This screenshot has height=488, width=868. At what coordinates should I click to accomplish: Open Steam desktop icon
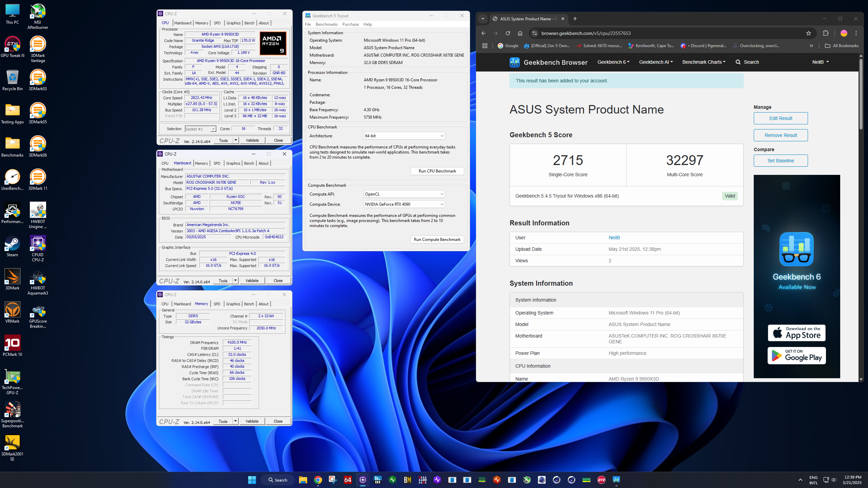13,246
